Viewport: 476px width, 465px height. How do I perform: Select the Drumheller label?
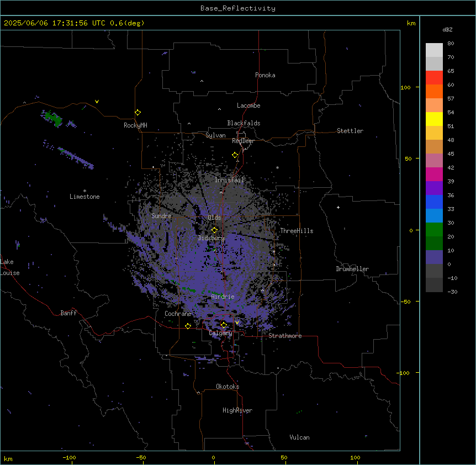(352, 269)
